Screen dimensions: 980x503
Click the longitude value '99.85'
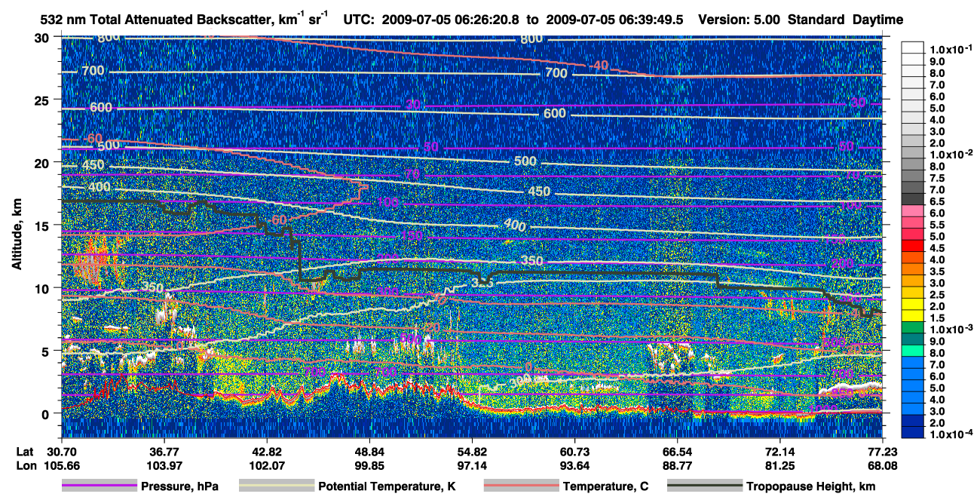point(369,465)
